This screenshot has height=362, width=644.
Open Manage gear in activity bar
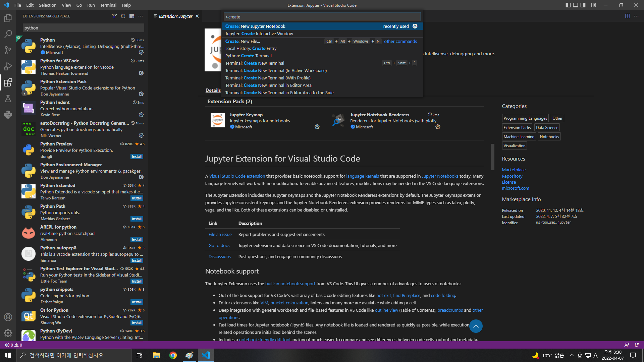[8, 333]
